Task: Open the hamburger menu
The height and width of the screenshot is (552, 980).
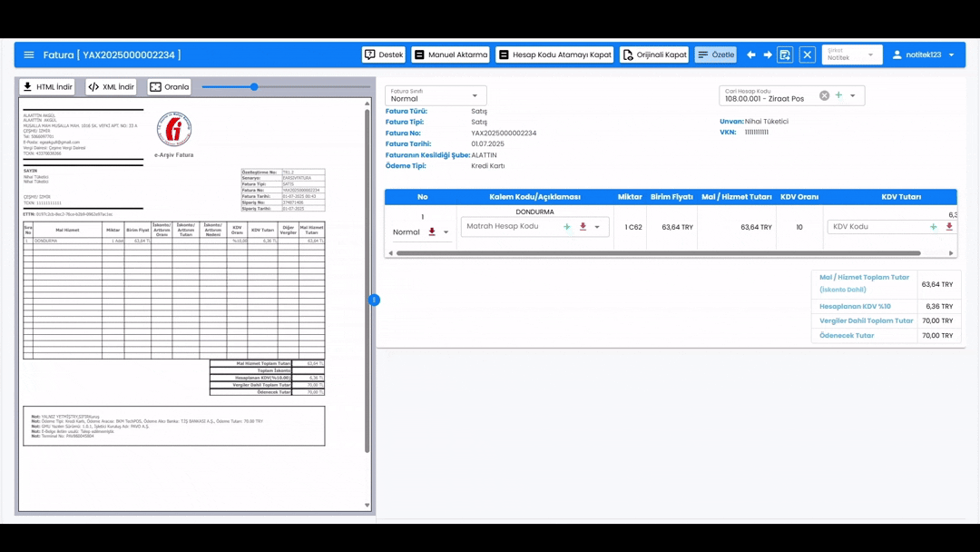Action: (x=29, y=55)
